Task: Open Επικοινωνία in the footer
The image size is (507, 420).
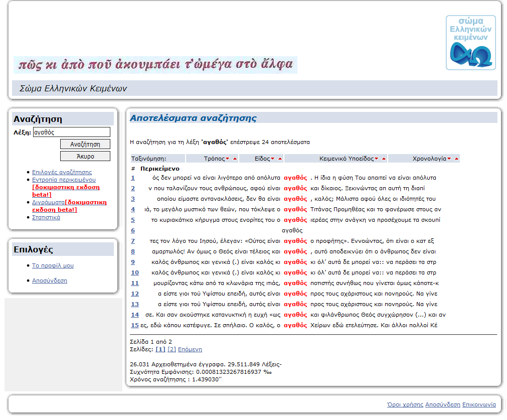Action: (479, 404)
